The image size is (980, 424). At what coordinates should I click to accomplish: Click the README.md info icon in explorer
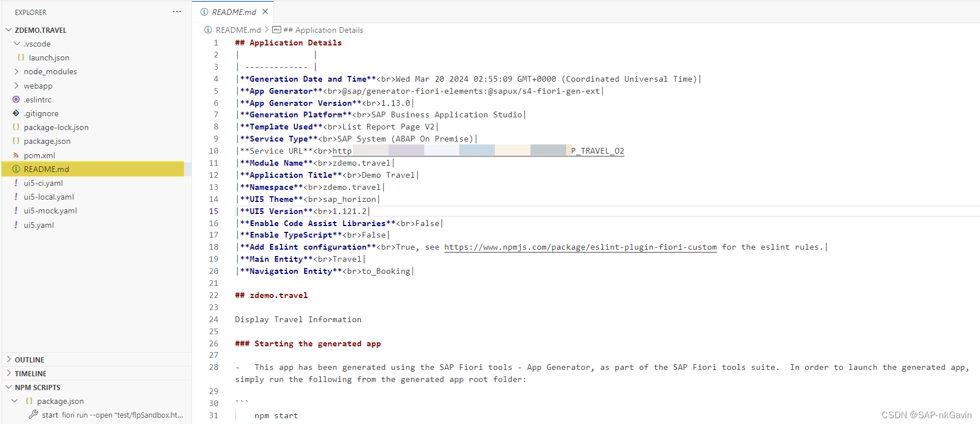click(x=16, y=169)
